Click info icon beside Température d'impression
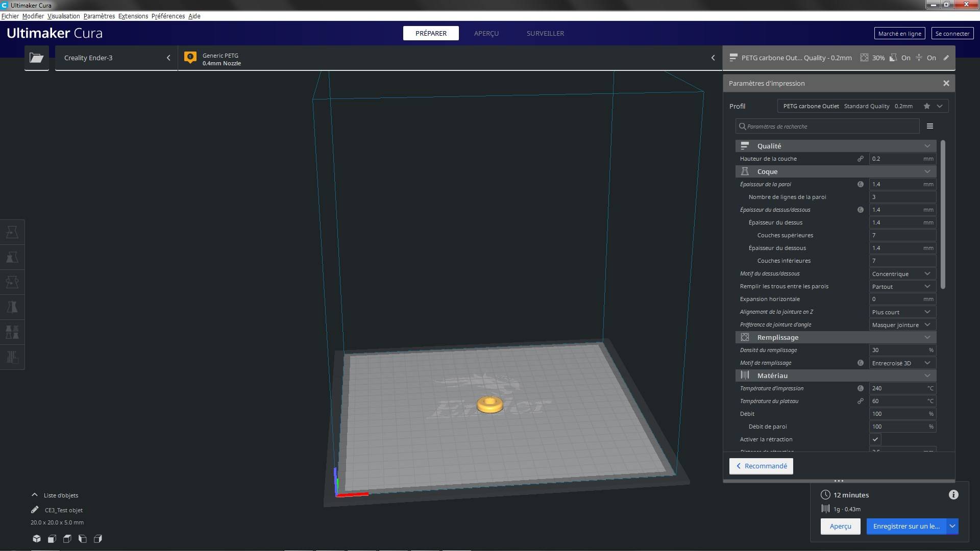 click(x=861, y=388)
